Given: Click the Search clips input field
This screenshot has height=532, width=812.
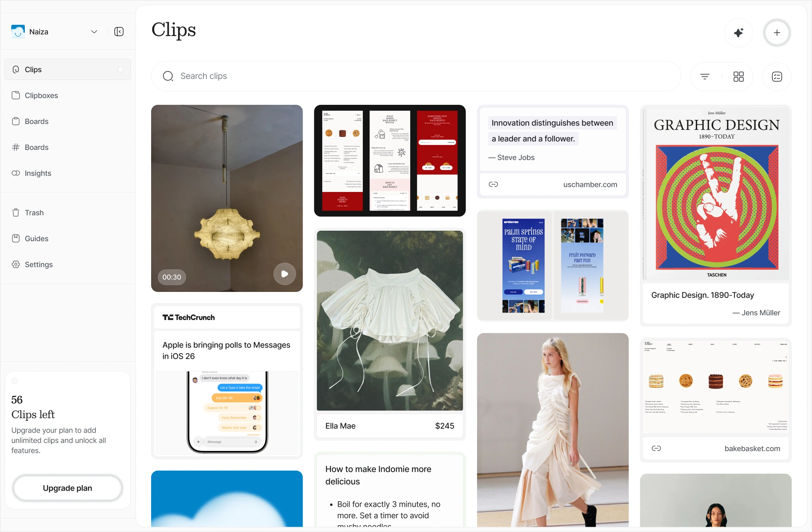Looking at the screenshot, I should click(x=416, y=76).
